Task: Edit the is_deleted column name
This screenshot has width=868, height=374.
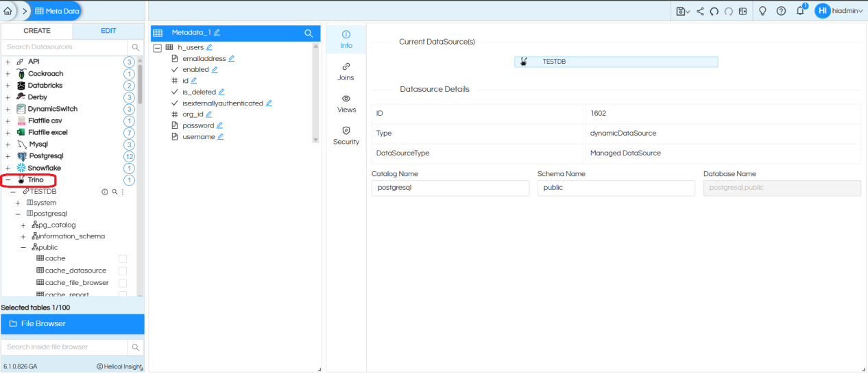Action: pos(221,92)
